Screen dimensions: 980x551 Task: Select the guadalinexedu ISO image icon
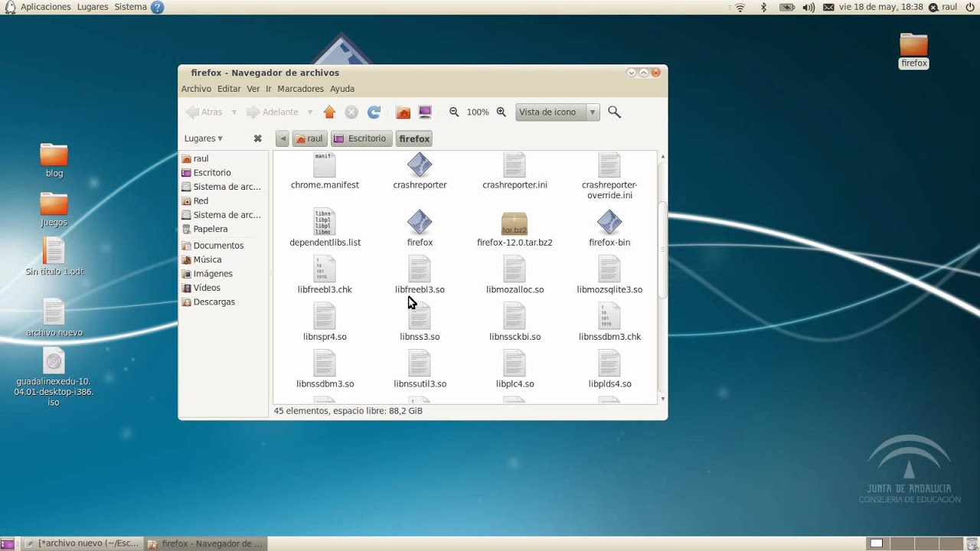pos(54,361)
